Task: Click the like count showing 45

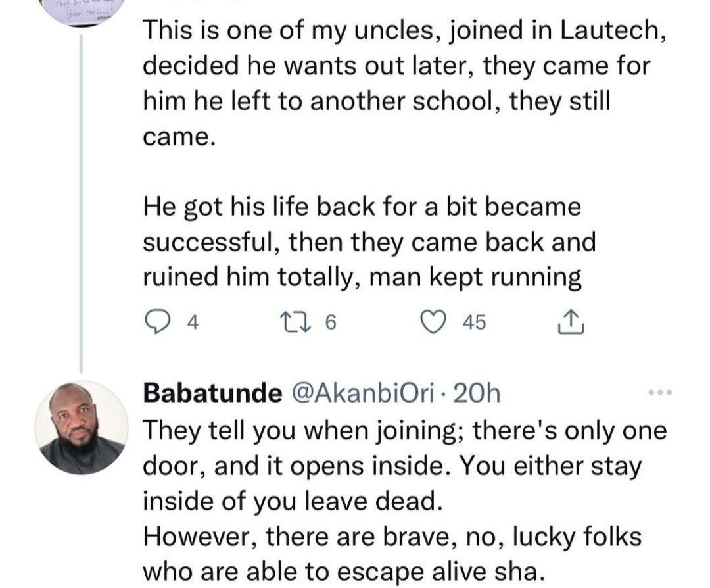Action: pos(474,322)
